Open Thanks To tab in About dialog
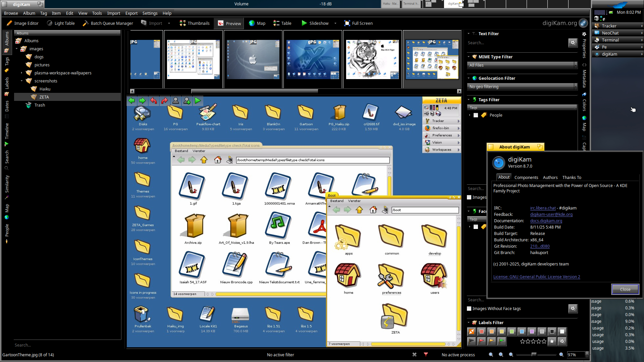The image size is (644, 362). [572, 177]
